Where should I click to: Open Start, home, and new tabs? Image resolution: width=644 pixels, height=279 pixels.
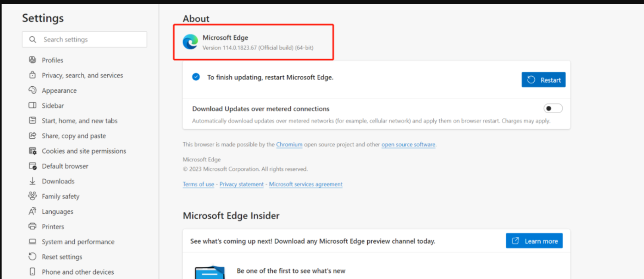[80, 120]
